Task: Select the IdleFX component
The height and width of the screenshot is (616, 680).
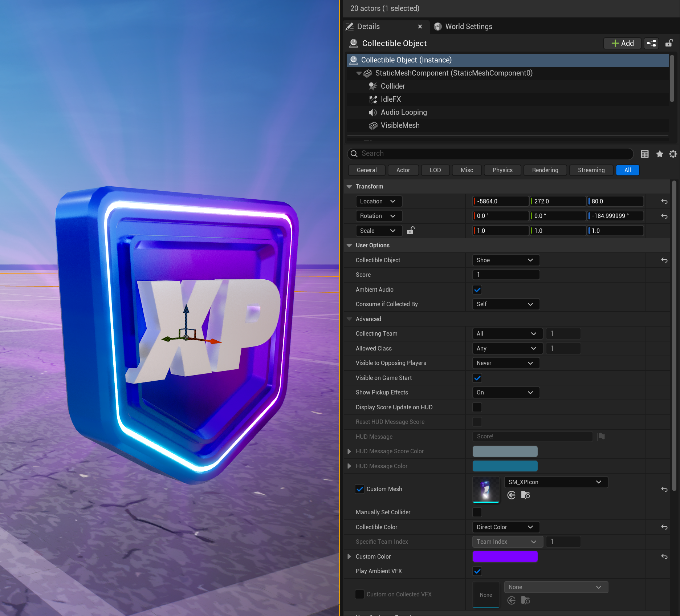Action: click(391, 99)
